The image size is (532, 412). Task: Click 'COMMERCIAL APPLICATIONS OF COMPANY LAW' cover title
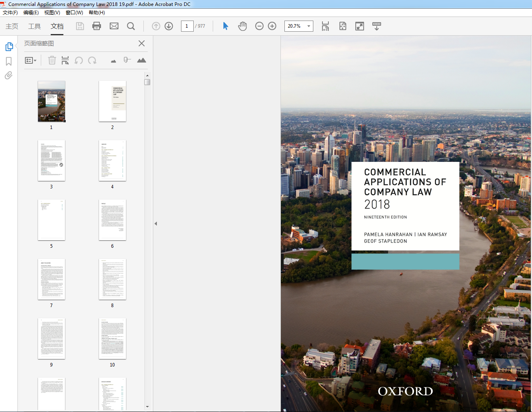pyautogui.click(x=405, y=182)
